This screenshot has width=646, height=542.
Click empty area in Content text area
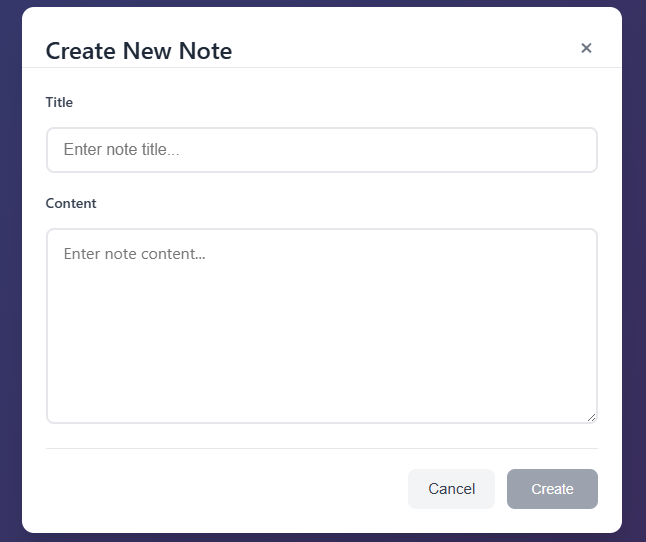tap(321, 350)
